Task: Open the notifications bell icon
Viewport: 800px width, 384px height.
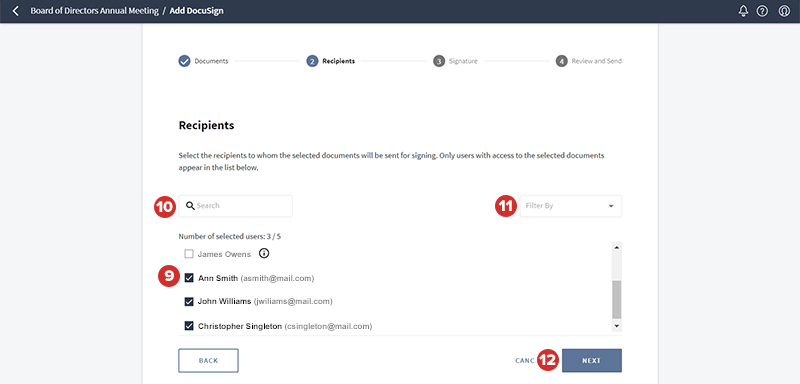Action: (x=743, y=11)
